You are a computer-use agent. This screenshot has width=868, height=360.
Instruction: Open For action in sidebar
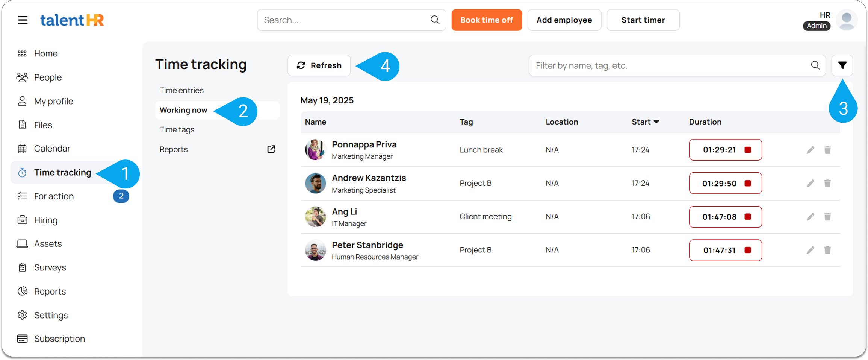coord(54,196)
